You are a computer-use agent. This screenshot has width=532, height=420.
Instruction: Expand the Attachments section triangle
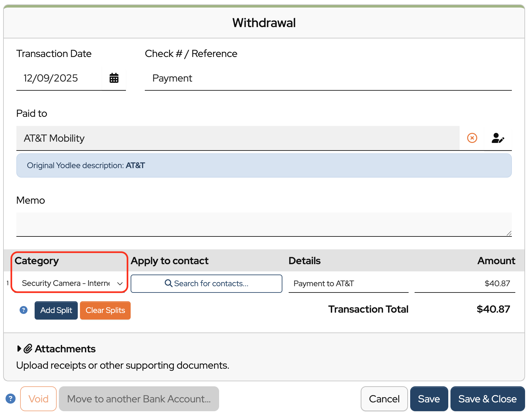[x=19, y=349]
